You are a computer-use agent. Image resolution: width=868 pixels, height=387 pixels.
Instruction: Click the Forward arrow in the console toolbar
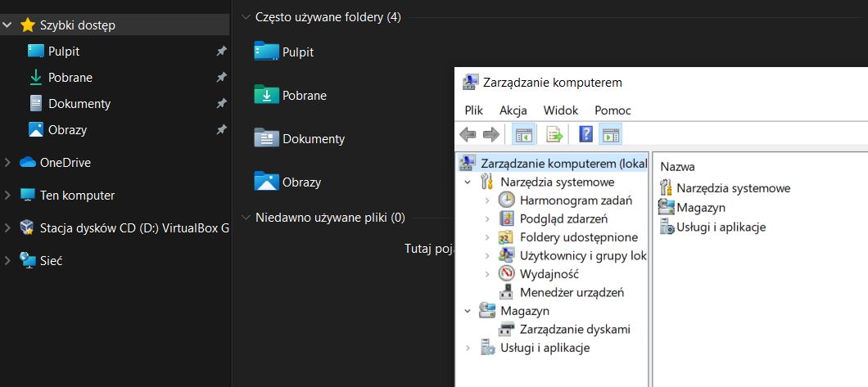click(x=491, y=134)
